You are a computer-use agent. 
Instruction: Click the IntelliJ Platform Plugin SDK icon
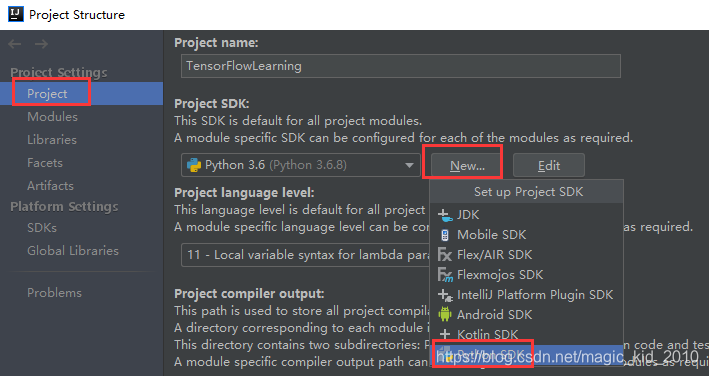click(x=445, y=295)
